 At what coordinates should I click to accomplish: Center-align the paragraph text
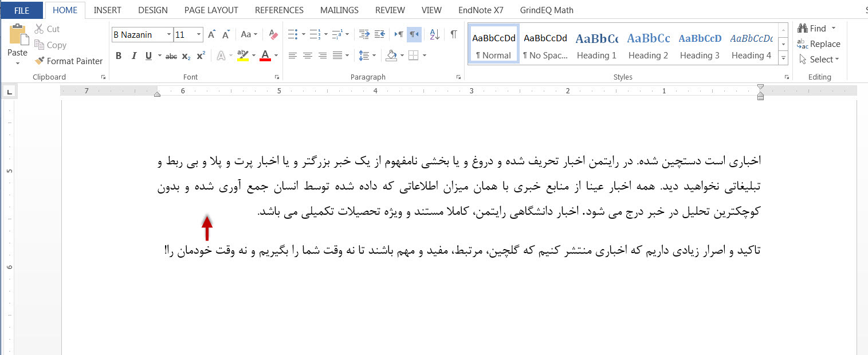(308, 56)
